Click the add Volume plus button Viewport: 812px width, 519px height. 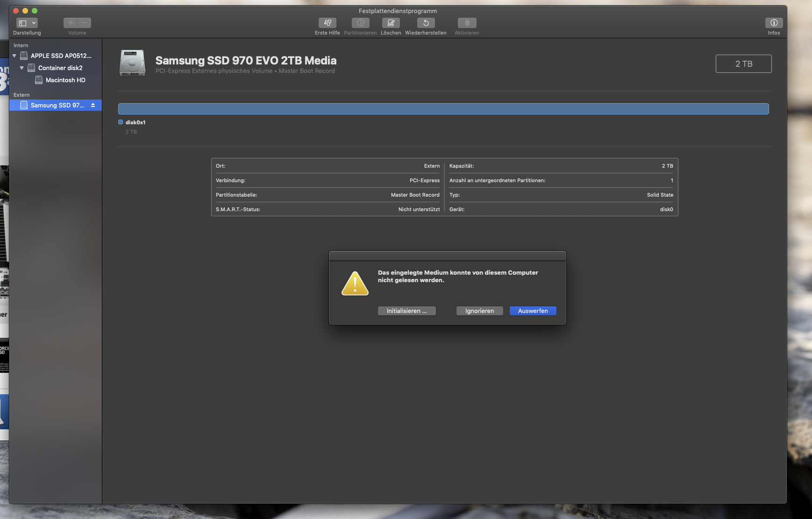[71, 23]
